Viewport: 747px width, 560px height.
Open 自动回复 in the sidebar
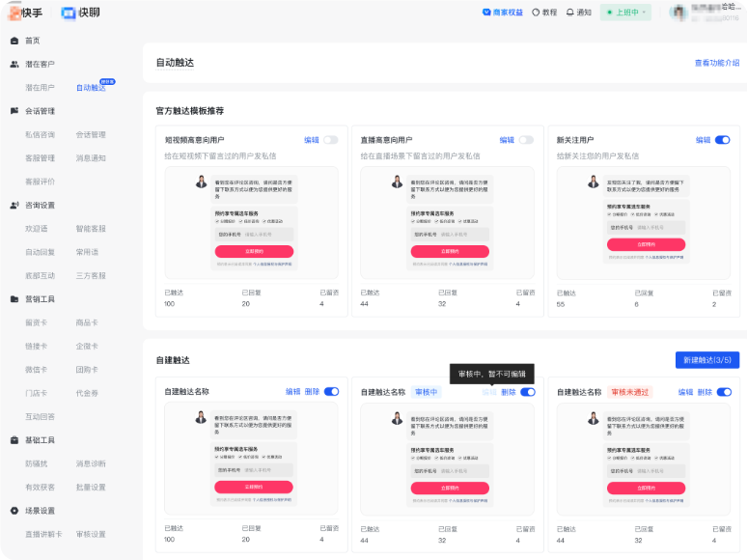40,252
